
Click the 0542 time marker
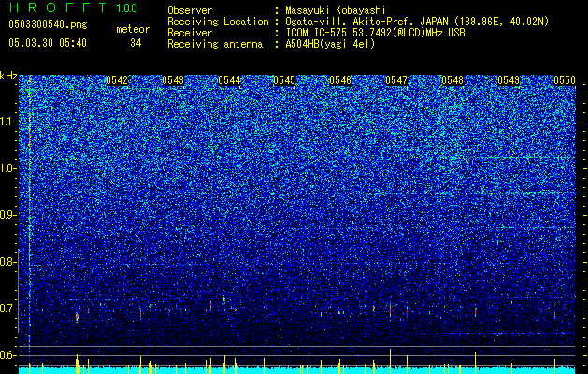[117, 80]
